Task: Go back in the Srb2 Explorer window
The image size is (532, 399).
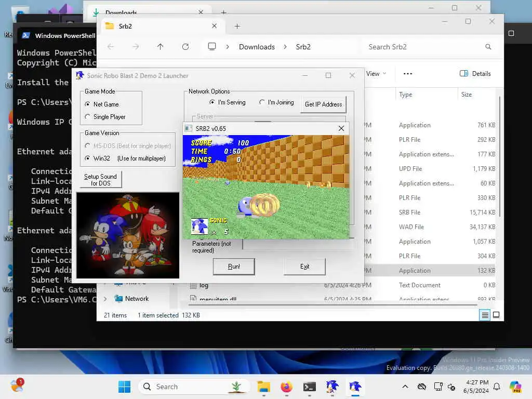Action: tap(111, 47)
